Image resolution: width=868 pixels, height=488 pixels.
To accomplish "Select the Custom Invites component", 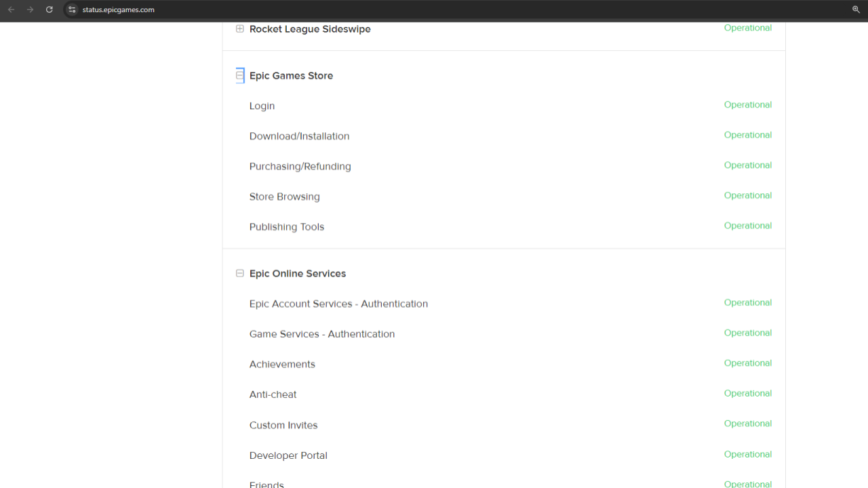I will (283, 425).
